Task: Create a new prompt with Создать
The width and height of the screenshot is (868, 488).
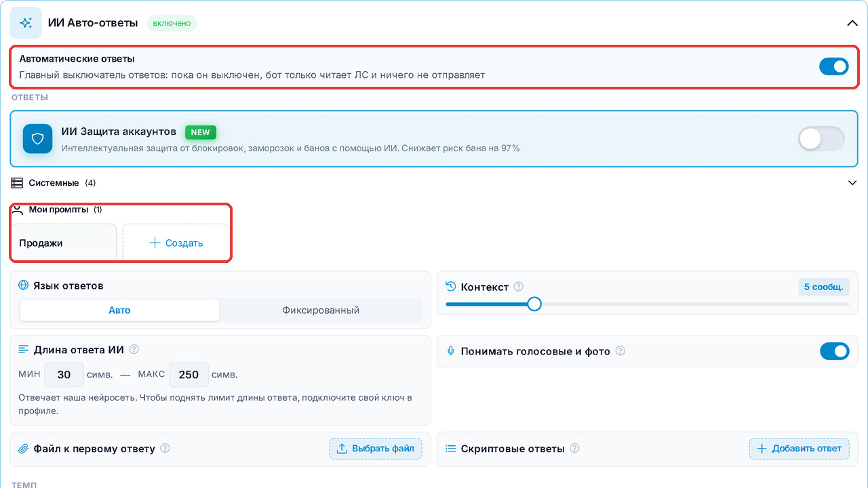Action: tap(176, 243)
